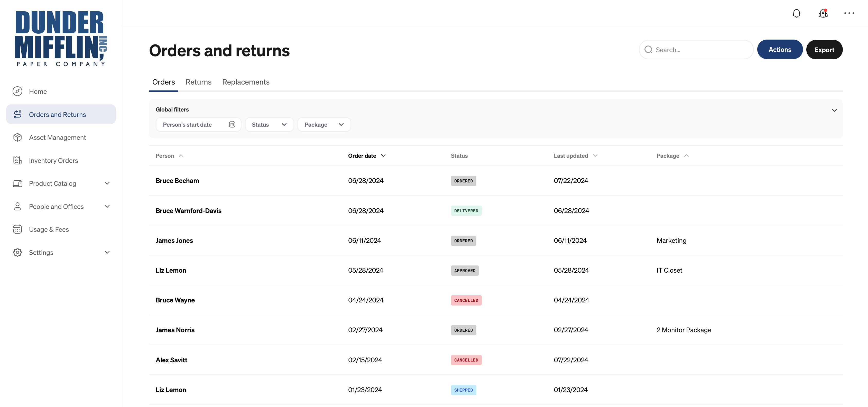Click the Actions button
This screenshot has height=407, width=868.
(x=779, y=50)
